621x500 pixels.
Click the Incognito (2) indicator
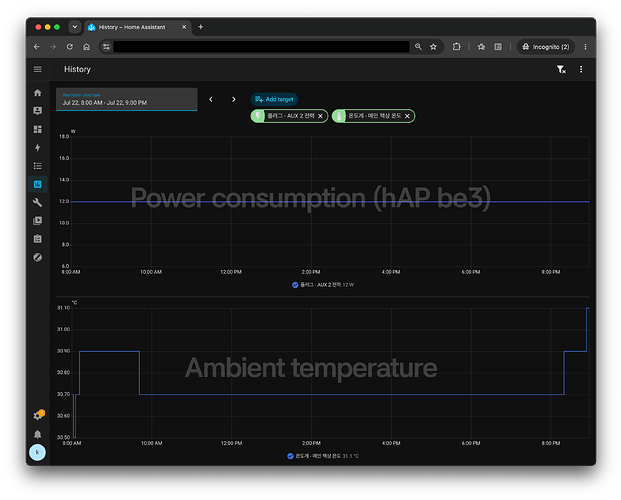[546, 47]
